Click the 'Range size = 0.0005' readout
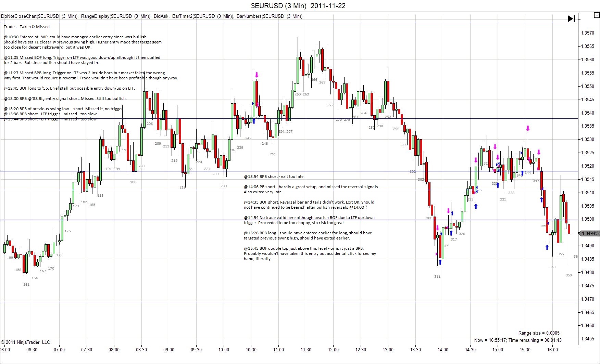 (x=539, y=333)
